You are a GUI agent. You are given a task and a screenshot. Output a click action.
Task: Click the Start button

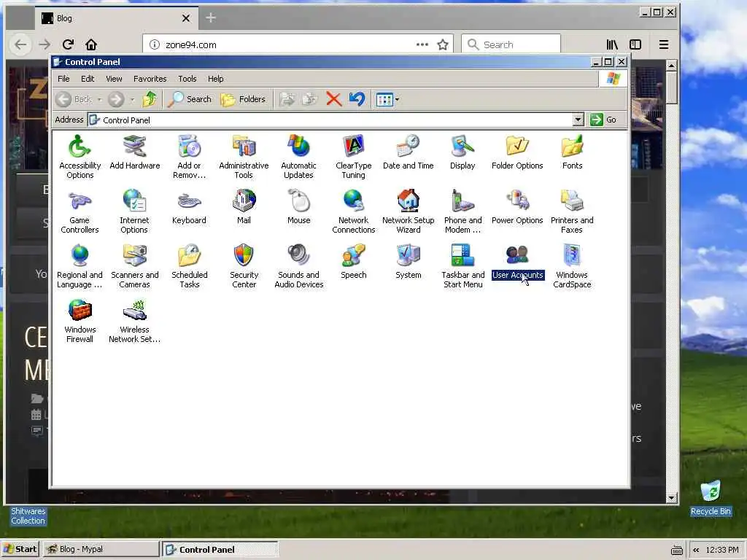(x=20, y=549)
